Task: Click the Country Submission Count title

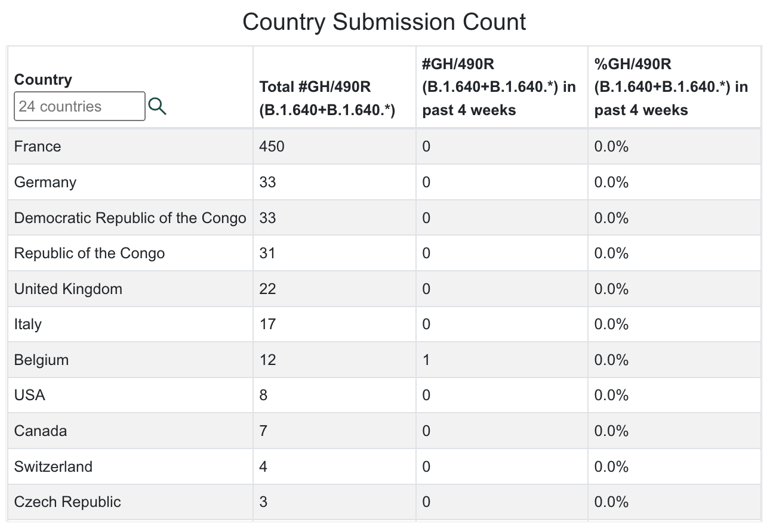Action: pyautogui.click(x=384, y=23)
